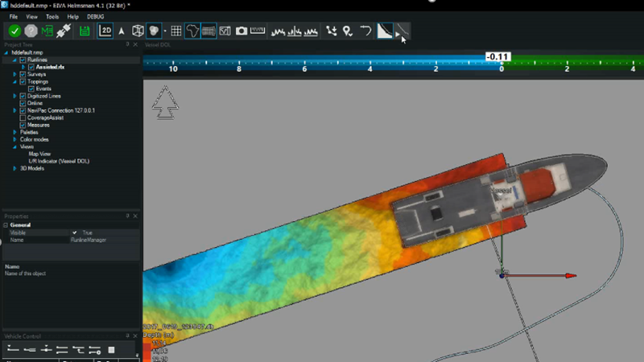
Task: Uncheck the Surveys checkbox
Action: 23,74
